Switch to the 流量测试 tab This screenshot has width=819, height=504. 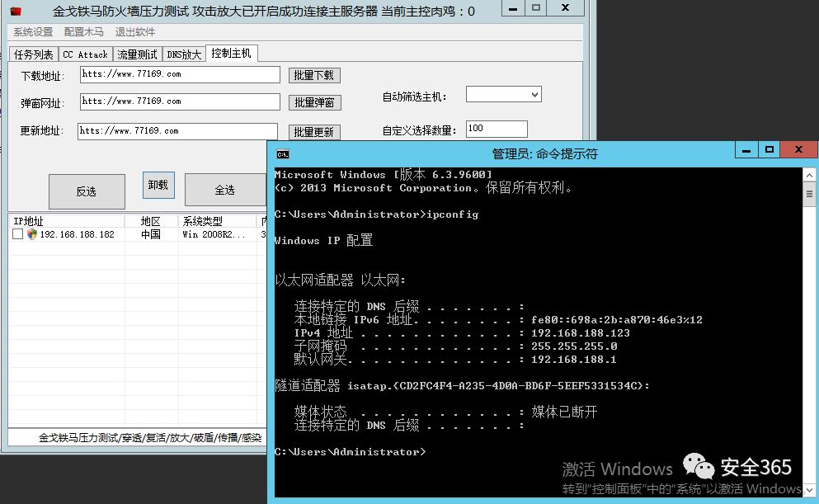tap(137, 54)
